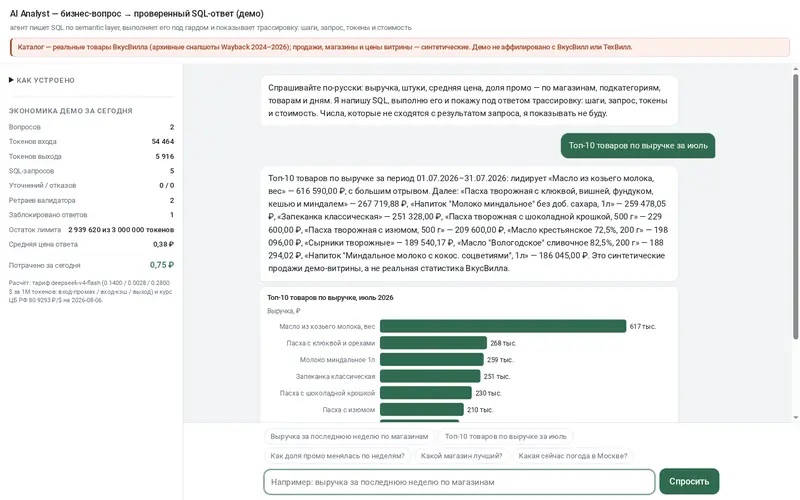Focus the question input field
The image size is (800, 500).
pyautogui.click(x=459, y=482)
